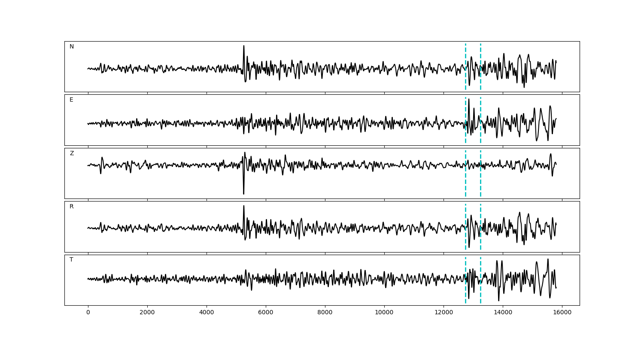Click the 16000 x-axis tick label
Screen dimensions: 644x343
(562, 313)
